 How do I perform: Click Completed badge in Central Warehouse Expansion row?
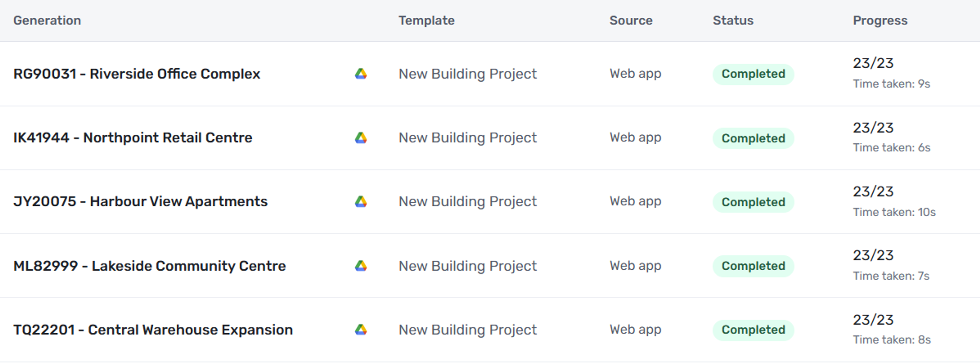coord(753,330)
